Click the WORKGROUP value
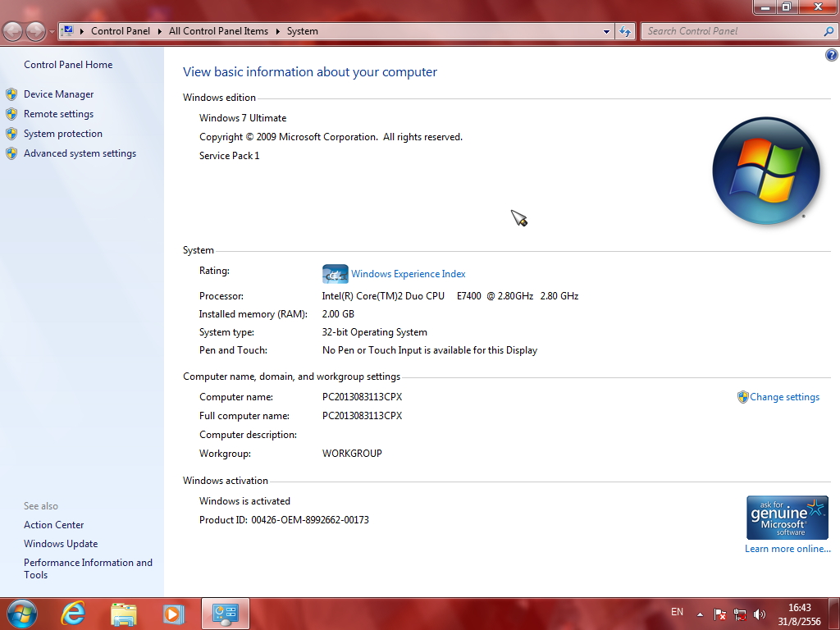The height and width of the screenshot is (630, 840). [x=352, y=453]
